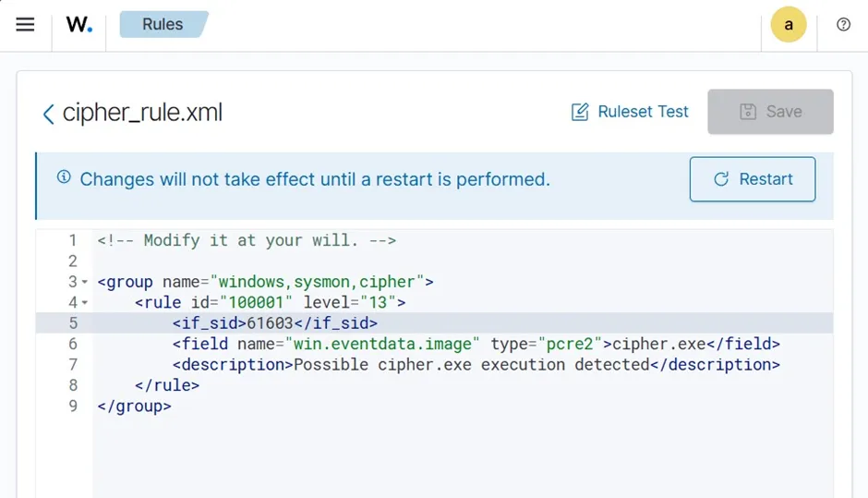The width and height of the screenshot is (868, 498).
Task: Collapse the group element at line 3
Action: tap(85, 282)
